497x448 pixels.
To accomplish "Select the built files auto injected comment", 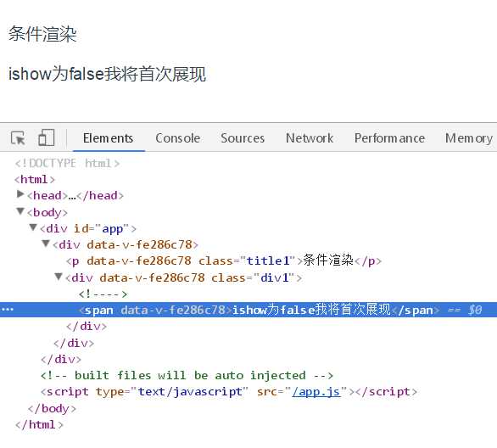I will pos(187,375).
